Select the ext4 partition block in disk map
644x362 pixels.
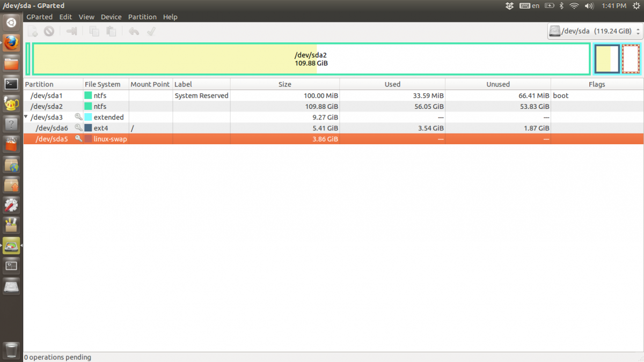(x=607, y=59)
